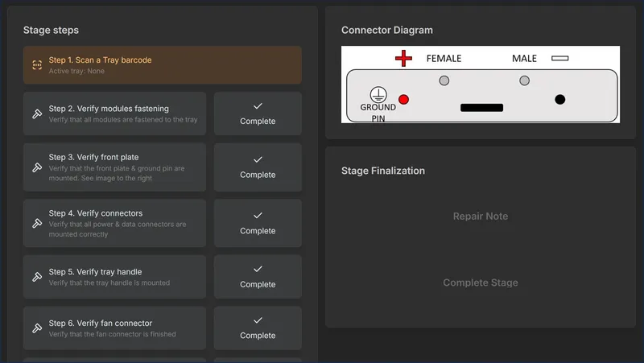The image size is (644, 363).
Task: Select Step 1 Scan a Tray barcode
Action: pos(163,65)
